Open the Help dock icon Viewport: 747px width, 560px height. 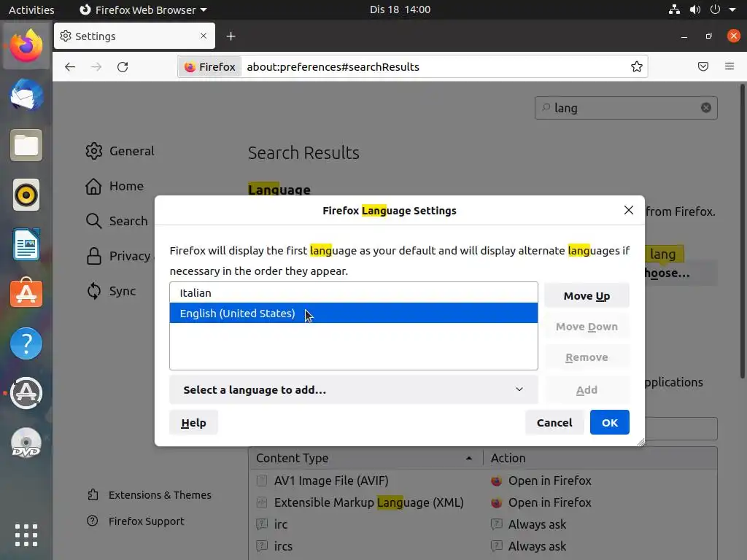pyautogui.click(x=26, y=343)
